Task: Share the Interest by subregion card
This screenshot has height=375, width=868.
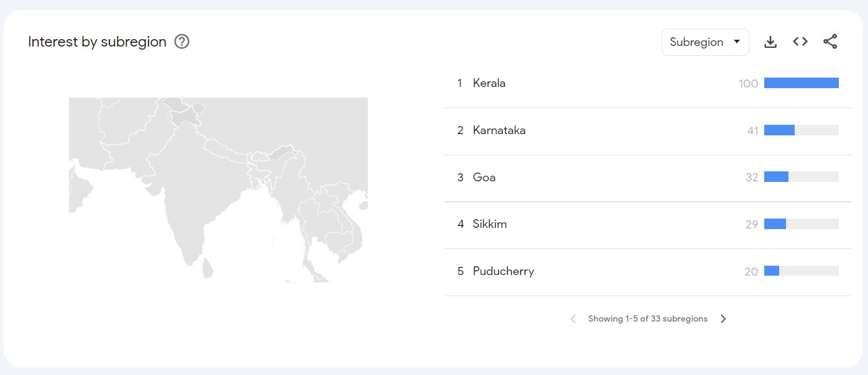Action: pyautogui.click(x=830, y=42)
